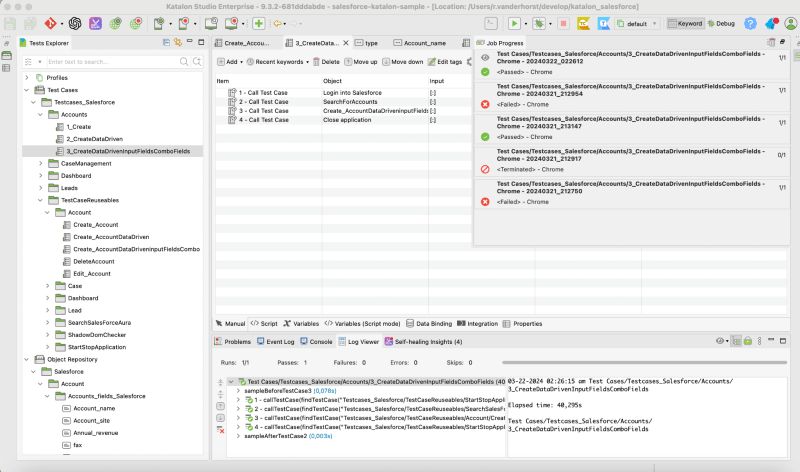This screenshot has height=472, width=800.
Task: Open Self-healing Insights (4) tab
Action: (423, 341)
